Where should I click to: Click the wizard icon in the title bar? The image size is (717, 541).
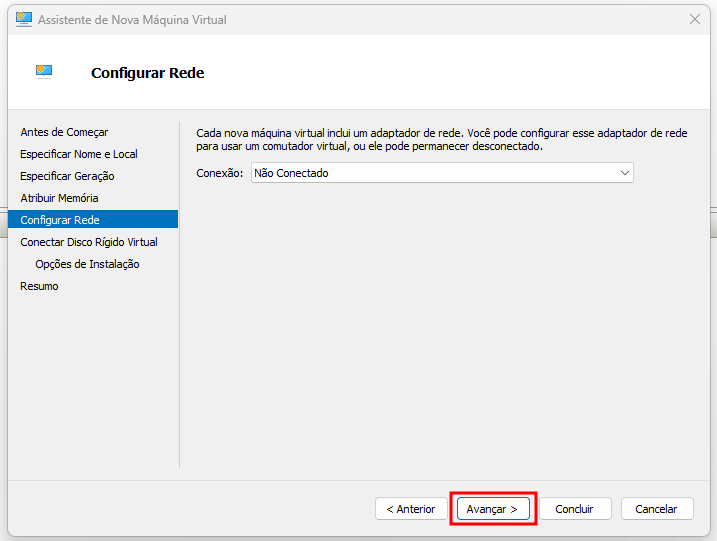click(x=24, y=19)
